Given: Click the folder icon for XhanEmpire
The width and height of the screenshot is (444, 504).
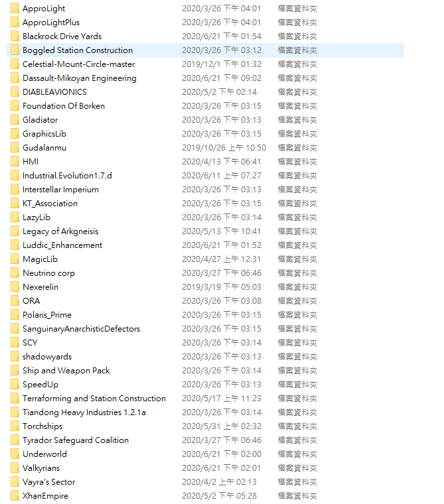Looking at the screenshot, I should click(15, 496).
